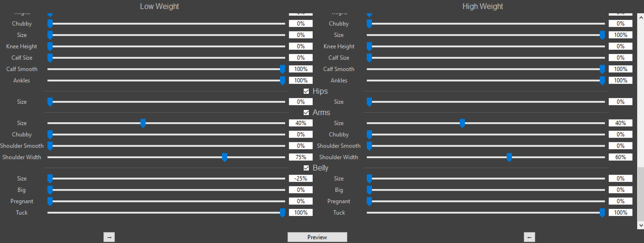Click Low Weight Belly Size value field
The height and width of the screenshot is (243, 644).
click(301, 179)
